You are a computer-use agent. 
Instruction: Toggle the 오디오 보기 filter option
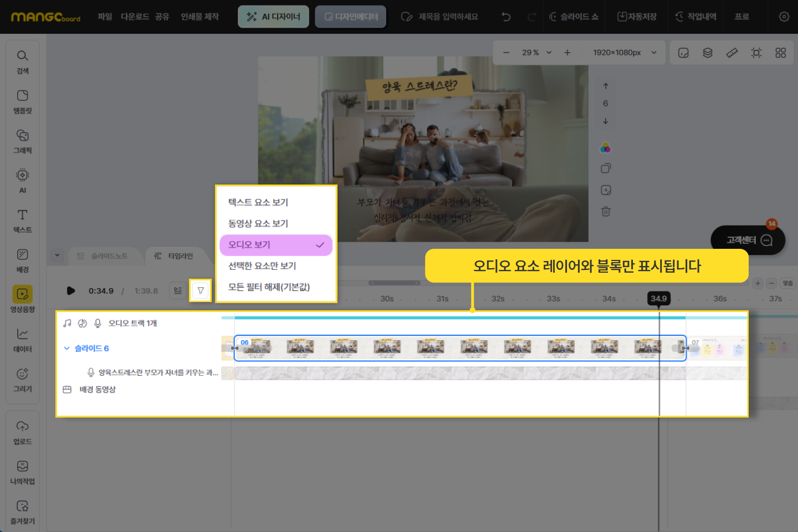276,245
